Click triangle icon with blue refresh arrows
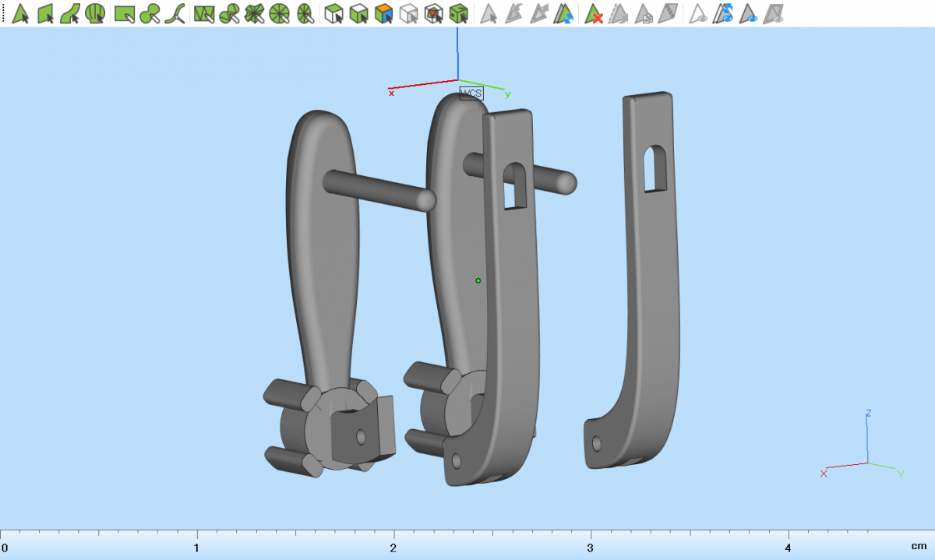 coord(563,13)
